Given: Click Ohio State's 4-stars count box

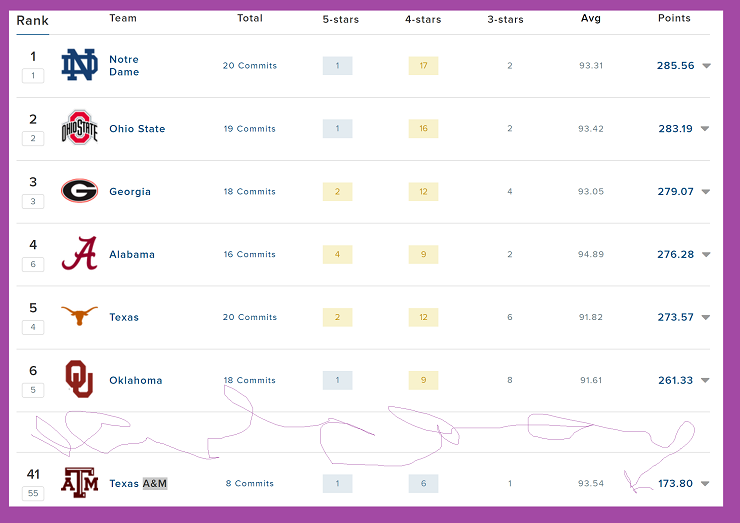Looking at the screenshot, I should tap(424, 129).
